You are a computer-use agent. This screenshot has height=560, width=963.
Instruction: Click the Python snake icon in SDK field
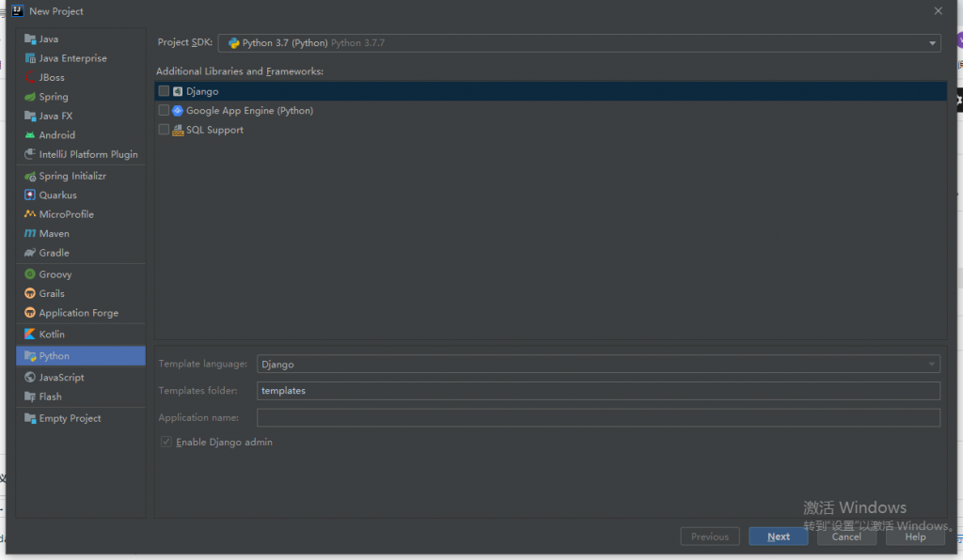tap(233, 43)
